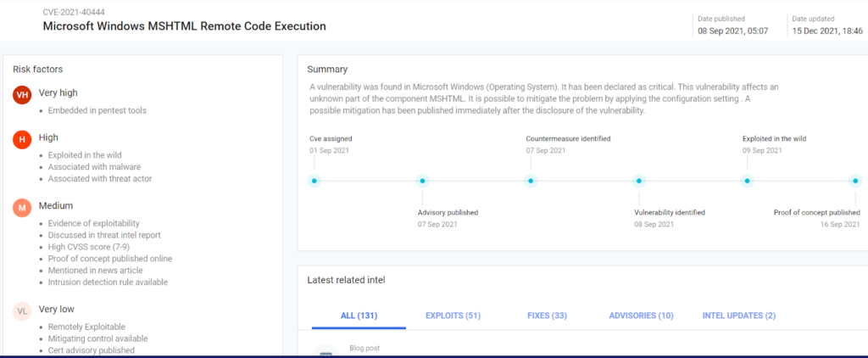The width and height of the screenshot is (868, 358).
Task: Click the Remotely Exploitable item
Action: pos(87,327)
